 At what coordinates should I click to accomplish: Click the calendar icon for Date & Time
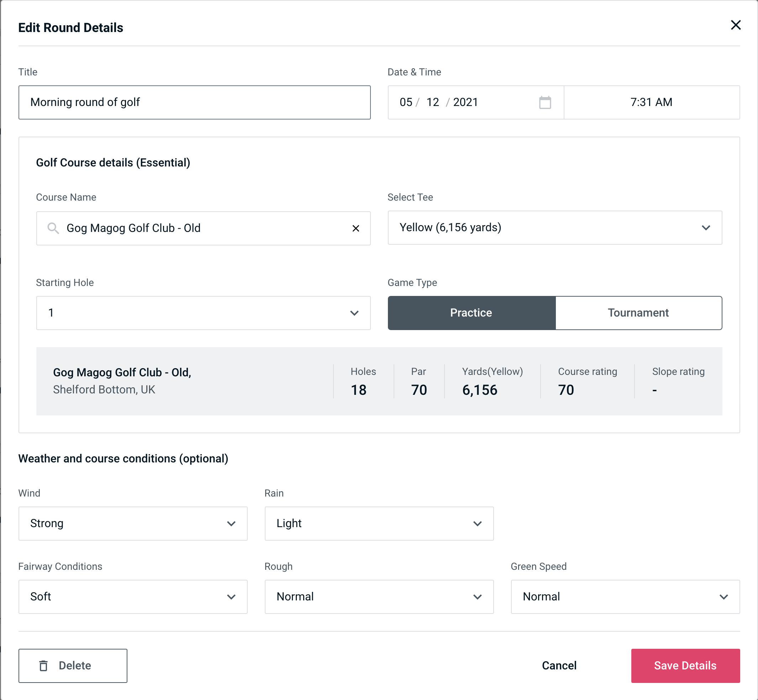pyautogui.click(x=545, y=102)
